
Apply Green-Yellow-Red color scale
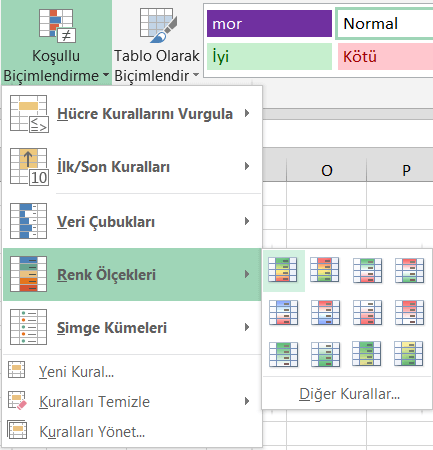tap(283, 270)
